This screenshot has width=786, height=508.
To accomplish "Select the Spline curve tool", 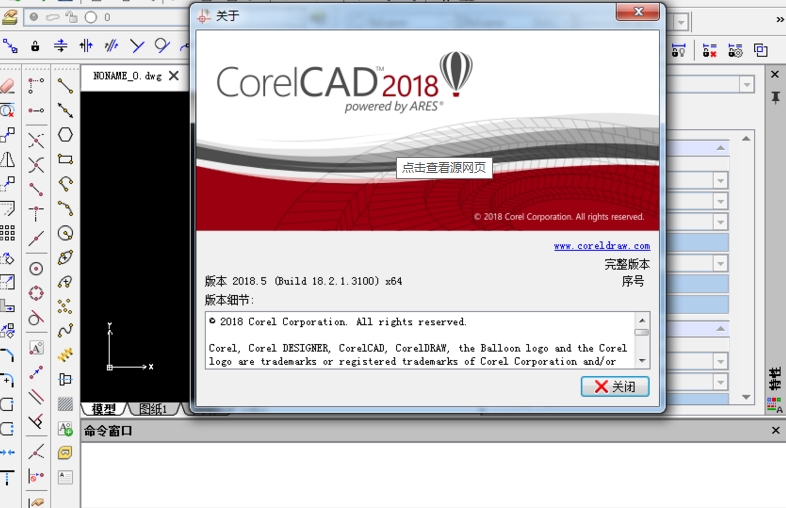I will coord(65,330).
